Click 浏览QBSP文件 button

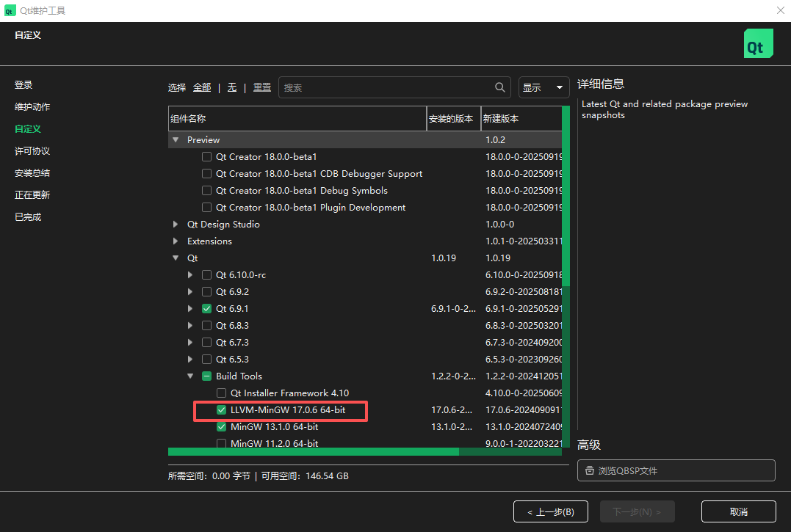pyautogui.click(x=676, y=470)
